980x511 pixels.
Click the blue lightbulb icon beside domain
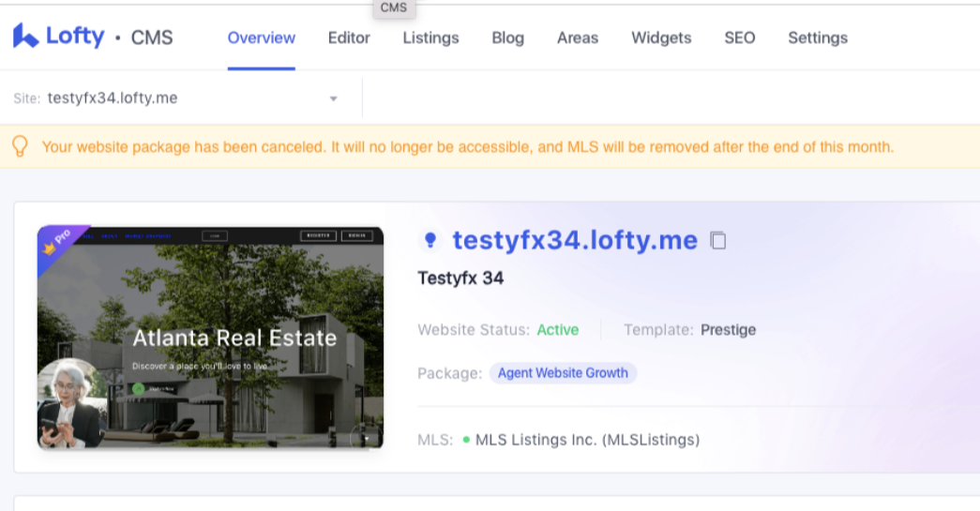coord(430,241)
